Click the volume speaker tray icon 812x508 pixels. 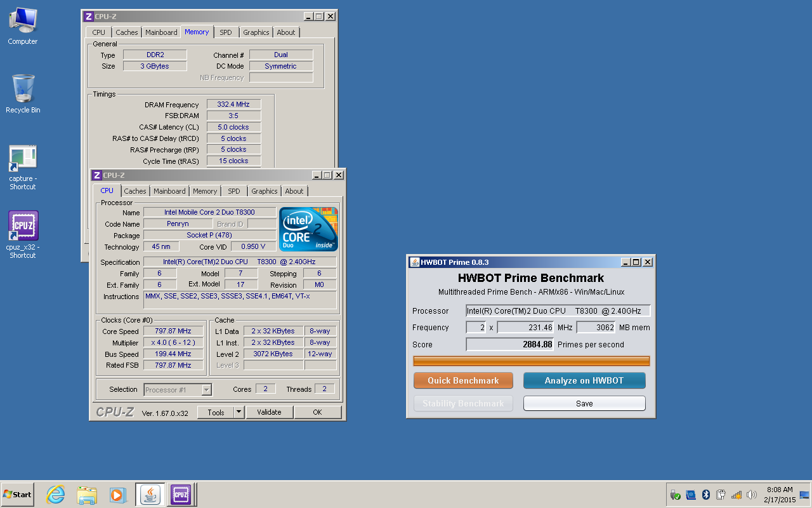(x=752, y=495)
